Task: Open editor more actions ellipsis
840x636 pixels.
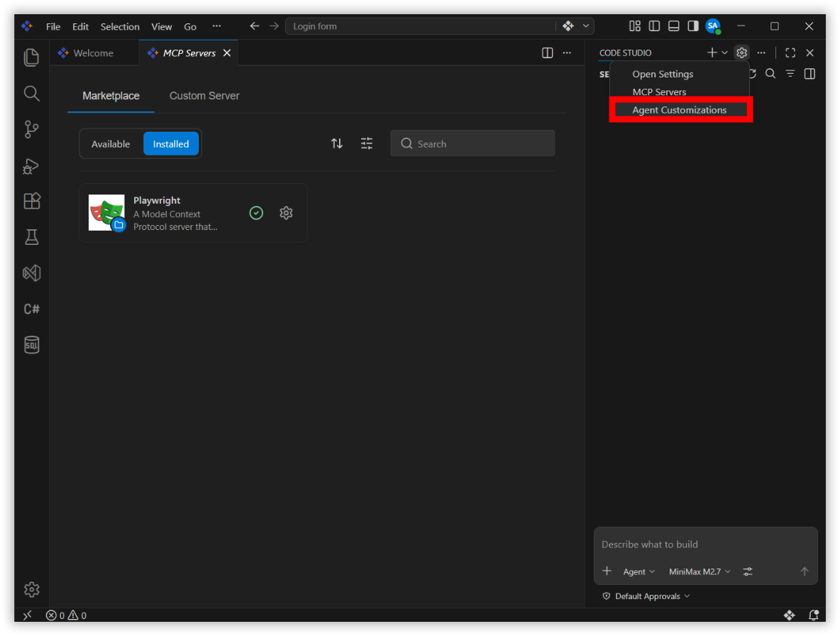Action: [x=567, y=53]
